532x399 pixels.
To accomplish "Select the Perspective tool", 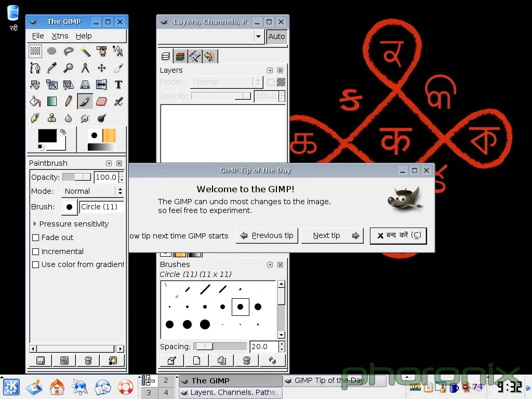I will [x=85, y=85].
